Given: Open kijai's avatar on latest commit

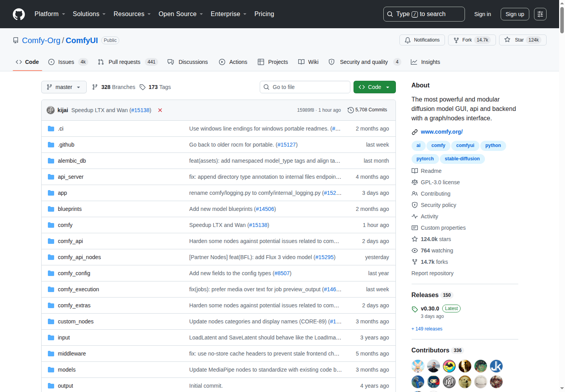Looking at the screenshot, I should tap(51, 110).
